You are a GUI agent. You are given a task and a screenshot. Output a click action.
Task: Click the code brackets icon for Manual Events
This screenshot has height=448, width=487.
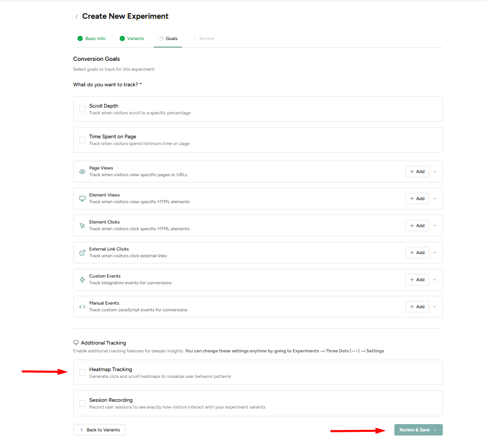pyautogui.click(x=82, y=306)
